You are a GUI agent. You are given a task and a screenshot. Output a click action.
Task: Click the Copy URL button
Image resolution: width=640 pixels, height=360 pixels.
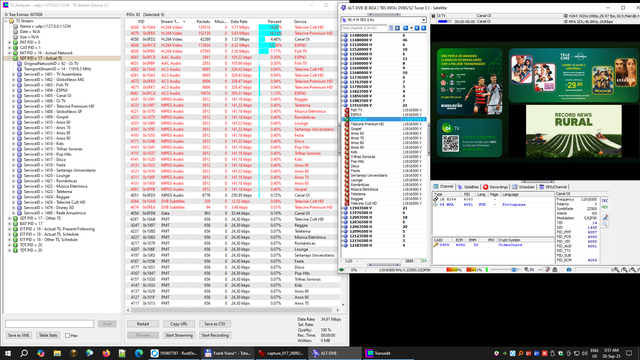tap(179, 324)
